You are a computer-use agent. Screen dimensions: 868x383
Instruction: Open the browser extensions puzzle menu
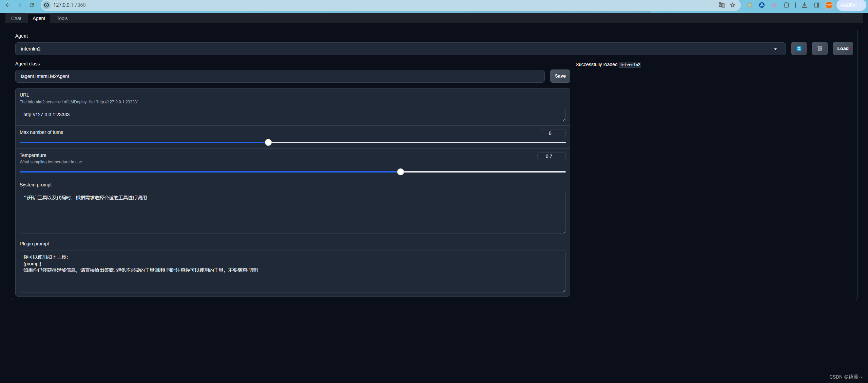(x=786, y=5)
